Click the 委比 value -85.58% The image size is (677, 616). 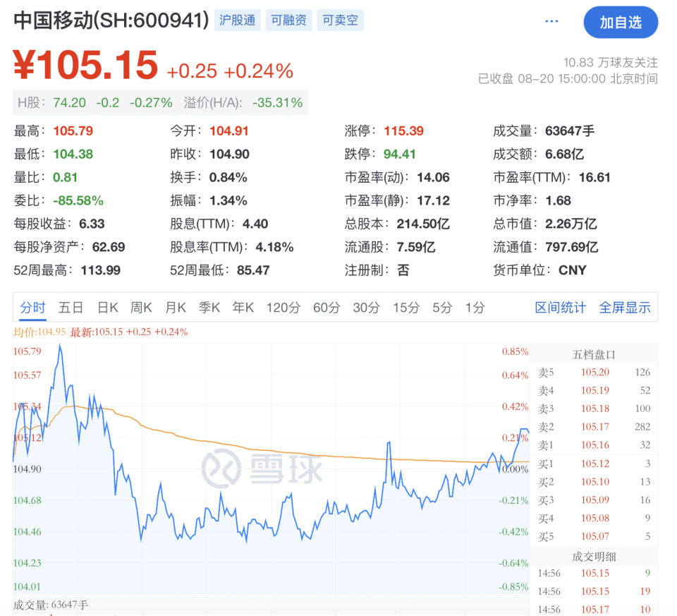pyautogui.click(x=78, y=201)
